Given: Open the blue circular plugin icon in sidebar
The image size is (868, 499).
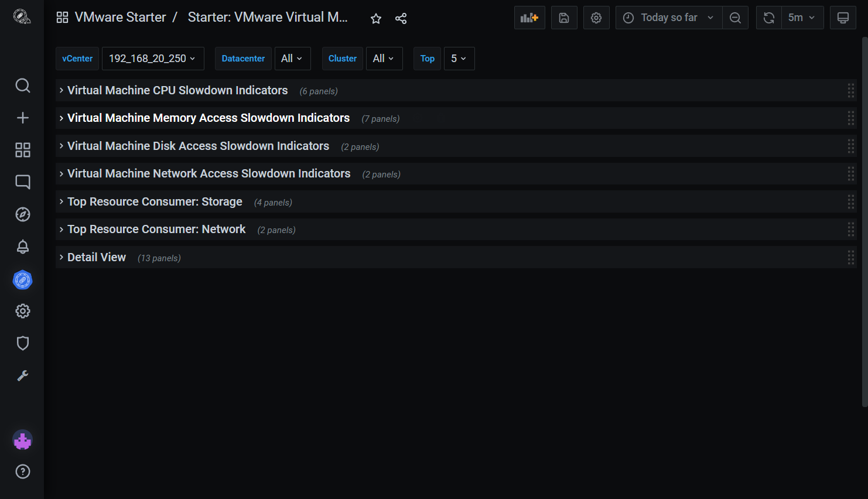Looking at the screenshot, I should (22, 280).
